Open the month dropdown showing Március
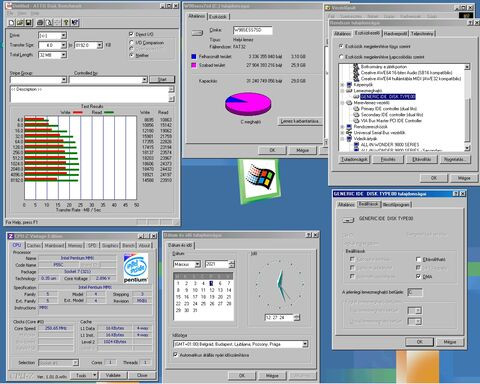Viewport: 480px width, 384px height. point(197,264)
